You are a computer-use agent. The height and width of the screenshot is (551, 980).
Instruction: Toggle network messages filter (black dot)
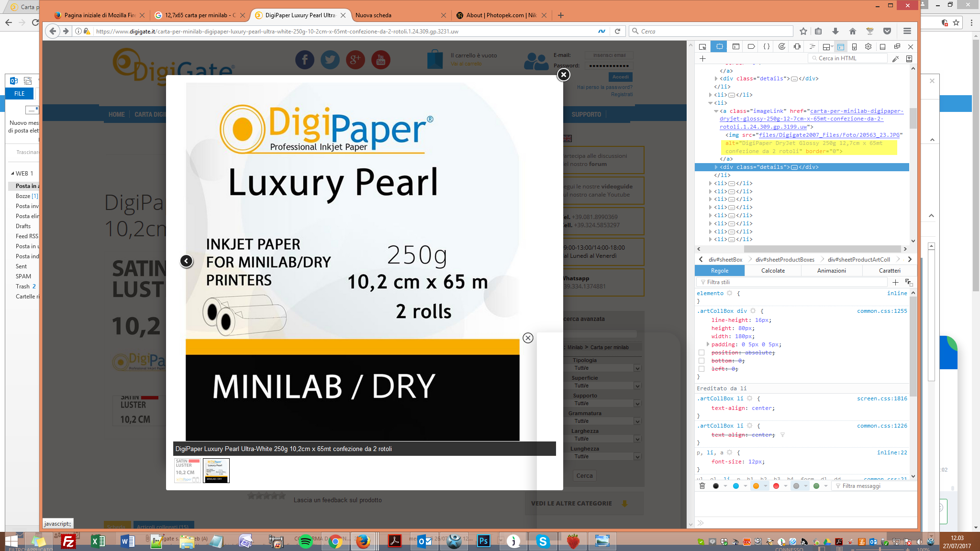coord(716,486)
